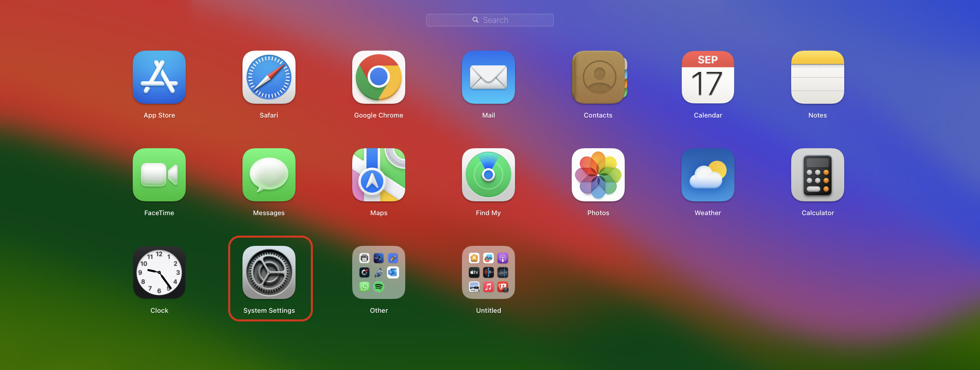Open Google Chrome

[379, 77]
